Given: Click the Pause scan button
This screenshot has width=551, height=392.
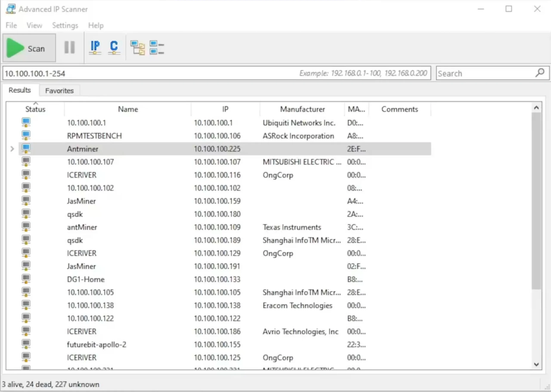Looking at the screenshot, I should click(x=70, y=47).
